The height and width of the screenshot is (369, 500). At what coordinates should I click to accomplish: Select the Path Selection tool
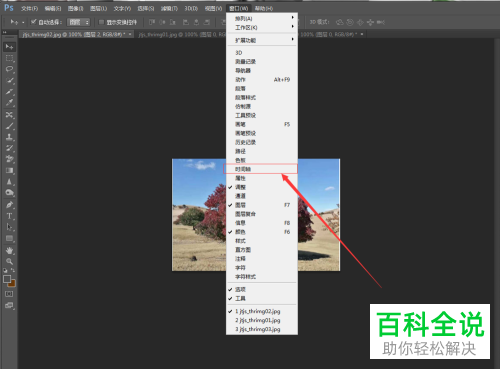(9, 227)
